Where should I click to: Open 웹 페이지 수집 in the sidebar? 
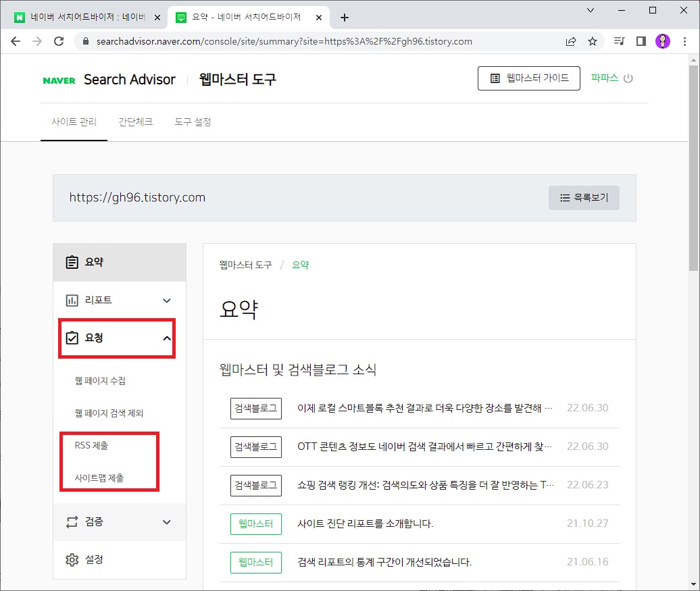100,381
